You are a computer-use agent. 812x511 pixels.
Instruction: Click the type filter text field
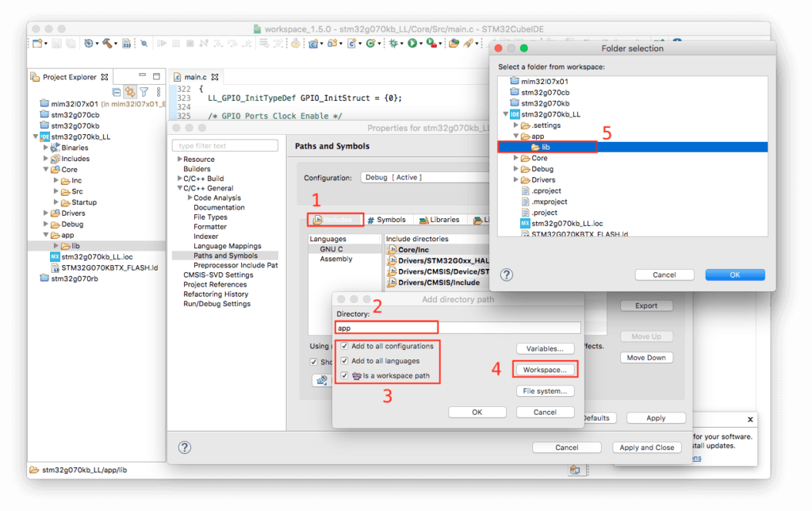click(x=225, y=146)
